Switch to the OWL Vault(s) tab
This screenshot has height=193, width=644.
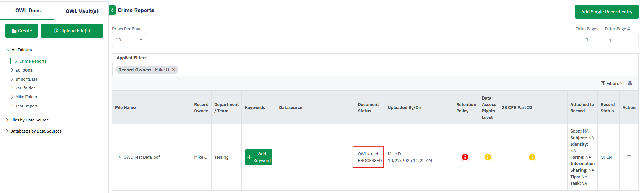(x=82, y=11)
